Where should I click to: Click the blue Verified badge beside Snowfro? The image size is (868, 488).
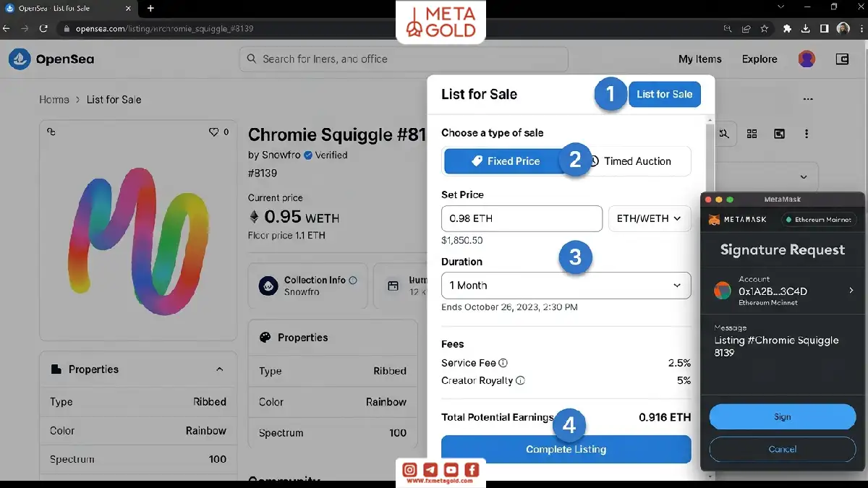coord(308,155)
